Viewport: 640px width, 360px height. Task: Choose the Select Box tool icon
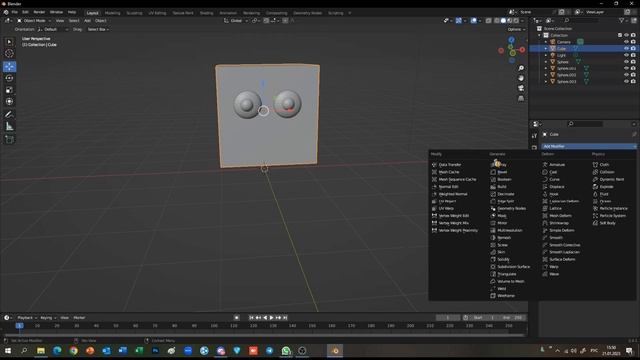coord(9,42)
